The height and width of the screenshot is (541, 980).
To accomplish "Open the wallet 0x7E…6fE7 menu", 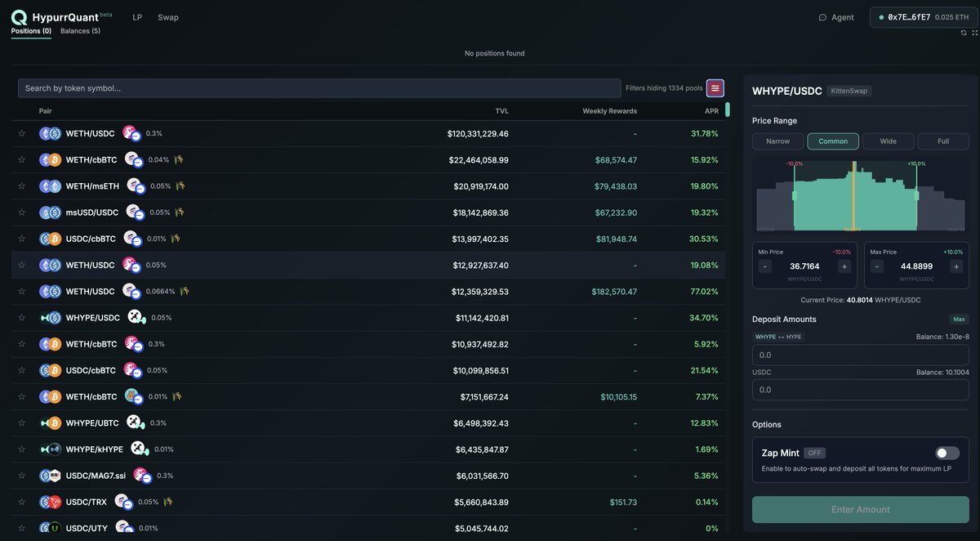I will (x=924, y=17).
